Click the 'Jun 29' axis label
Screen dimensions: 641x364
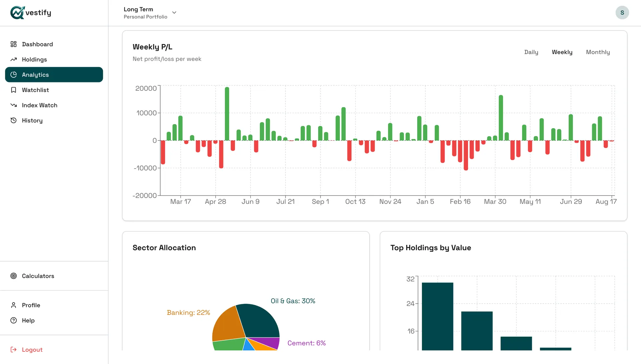click(x=571, y=202)
